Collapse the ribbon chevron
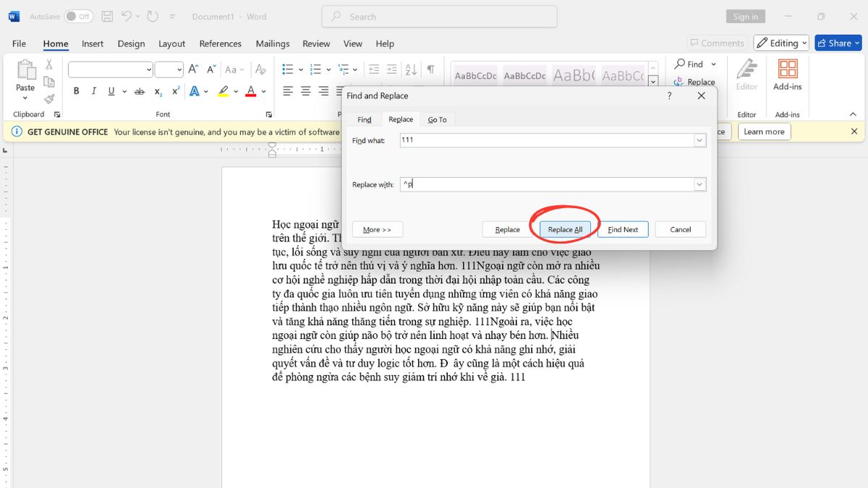Image resolution: width=868 pixels, height=488 pixels. (854, 114)
